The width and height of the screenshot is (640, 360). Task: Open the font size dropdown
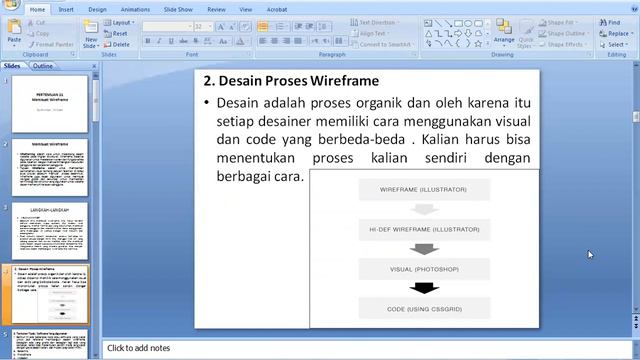pyautogui.click(x=210, y=27)
